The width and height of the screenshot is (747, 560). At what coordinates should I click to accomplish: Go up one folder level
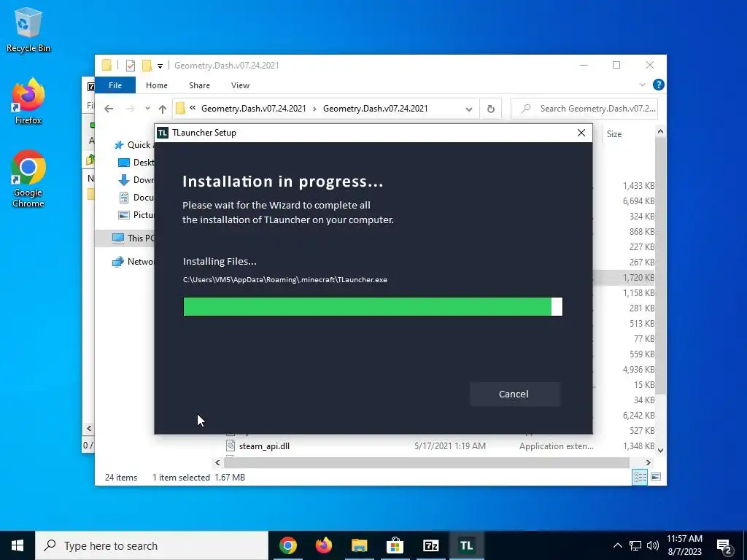click(x=163, y=109)
